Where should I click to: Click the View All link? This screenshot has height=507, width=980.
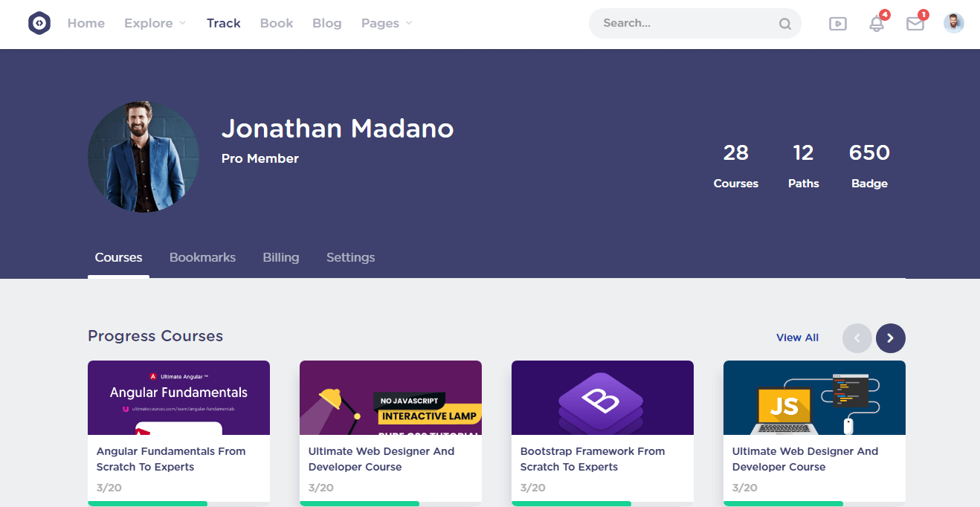[797, 338]
